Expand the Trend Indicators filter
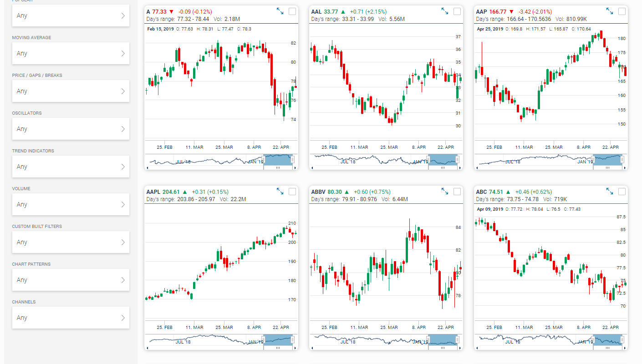Screen dimensions: 642x364 71,167
